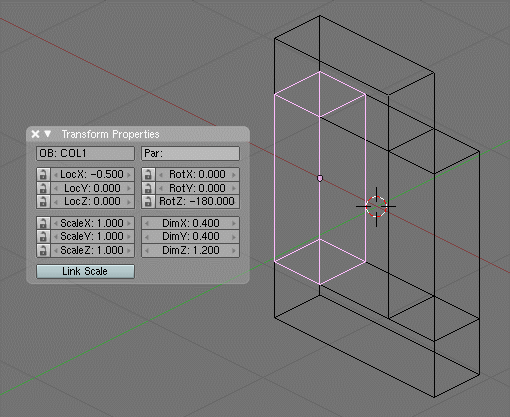
Task: Click the ScaleY value slider field
Action: click(x=92, y=236)
